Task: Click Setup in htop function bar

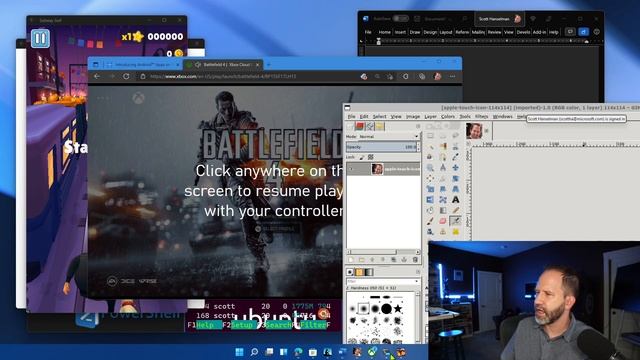Action: (243, 325)
